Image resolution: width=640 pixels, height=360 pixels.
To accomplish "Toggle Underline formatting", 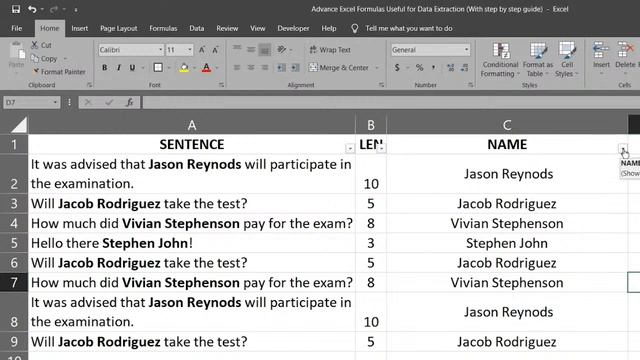I will coord(132,67).
